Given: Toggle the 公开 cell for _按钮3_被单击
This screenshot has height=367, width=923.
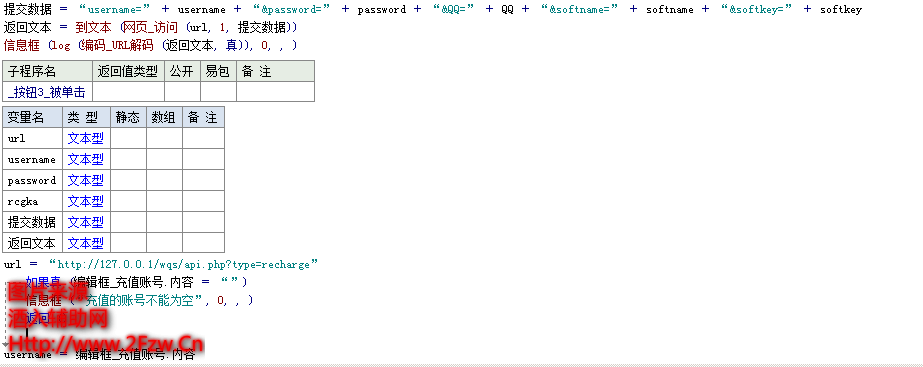Looking at the screenshot, I should 182,92.
